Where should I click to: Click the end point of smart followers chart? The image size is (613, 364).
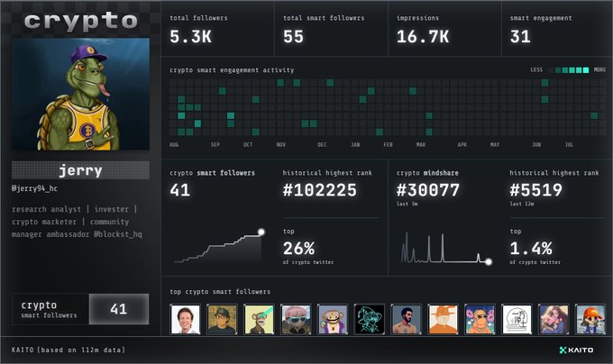coord(261,232)
